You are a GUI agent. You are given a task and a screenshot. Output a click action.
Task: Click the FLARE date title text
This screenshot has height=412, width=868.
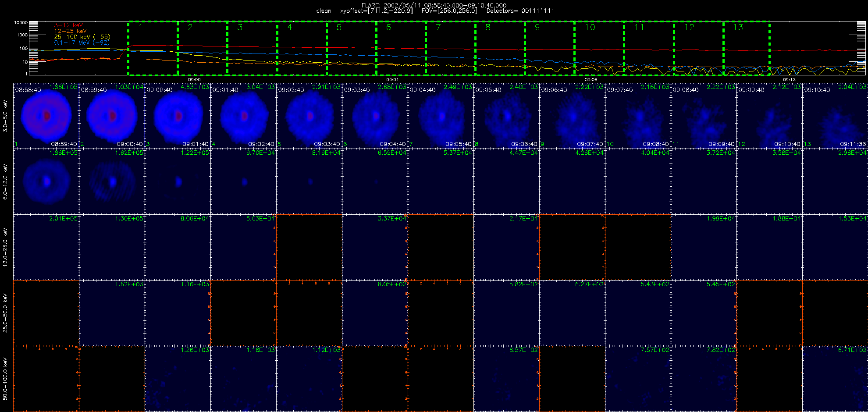point(434,5)
